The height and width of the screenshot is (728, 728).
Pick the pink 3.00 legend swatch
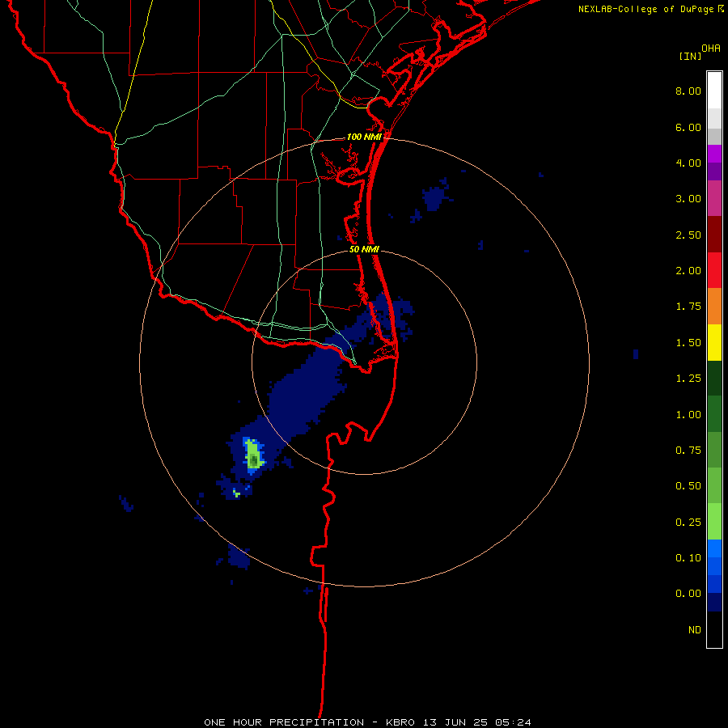(714, 198)
